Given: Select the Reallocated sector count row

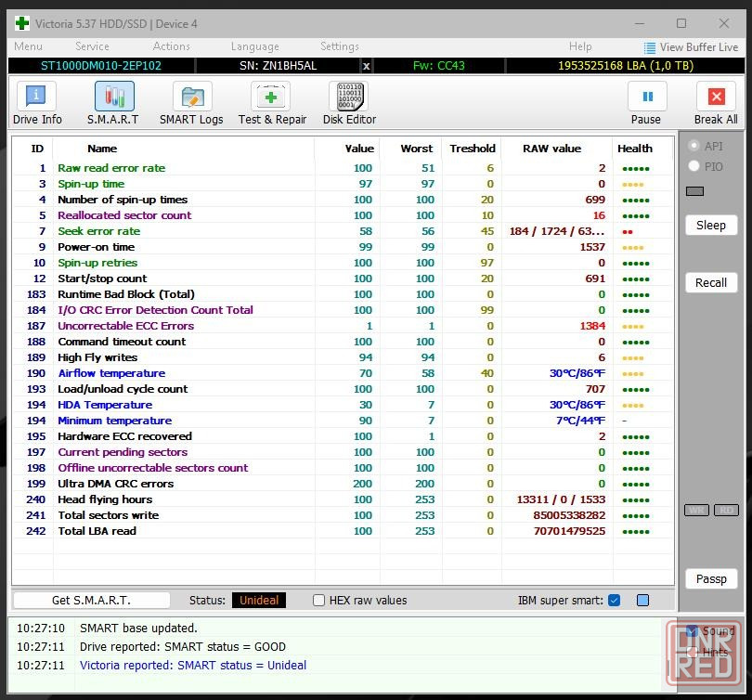Looking at the screenshot, I should [124, 215].
